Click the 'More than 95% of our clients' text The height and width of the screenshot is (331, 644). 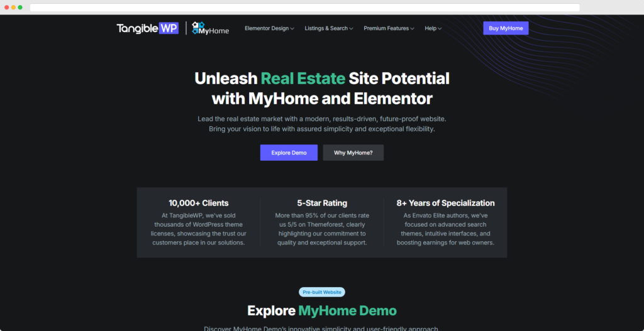pos(322,229)
